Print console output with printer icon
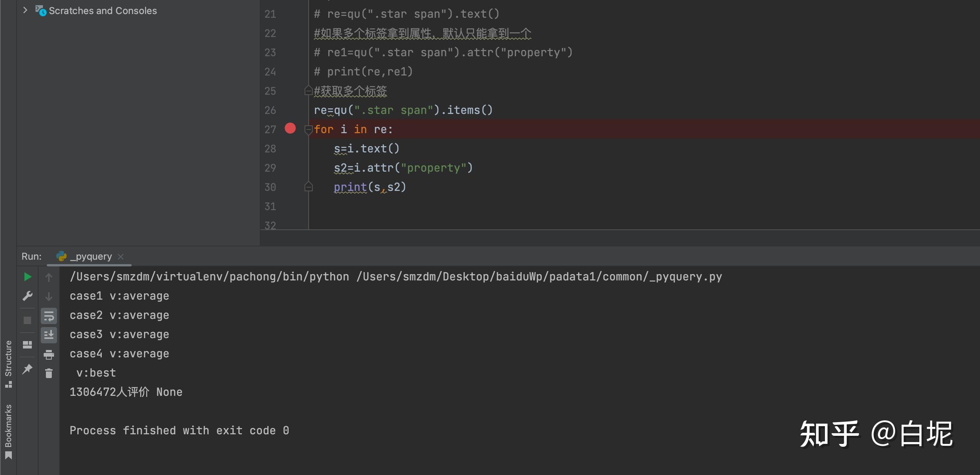Image resolution: width=980 pixels, height=475 pixels. [x=49, y=354]
